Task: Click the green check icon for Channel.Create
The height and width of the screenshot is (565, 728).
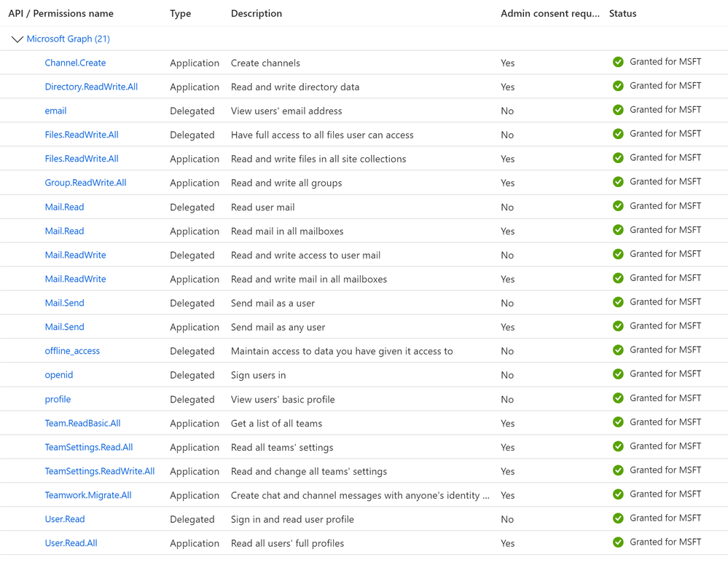Action: 618,63
